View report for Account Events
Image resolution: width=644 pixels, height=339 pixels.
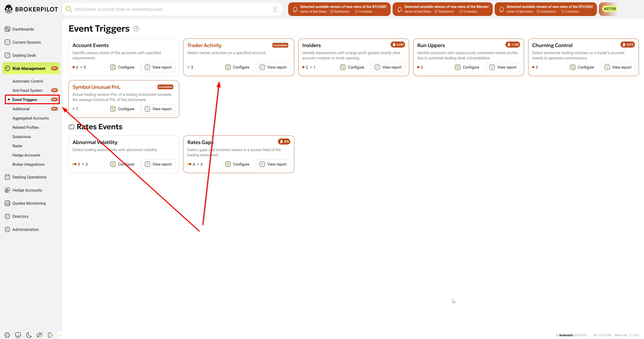158,67
